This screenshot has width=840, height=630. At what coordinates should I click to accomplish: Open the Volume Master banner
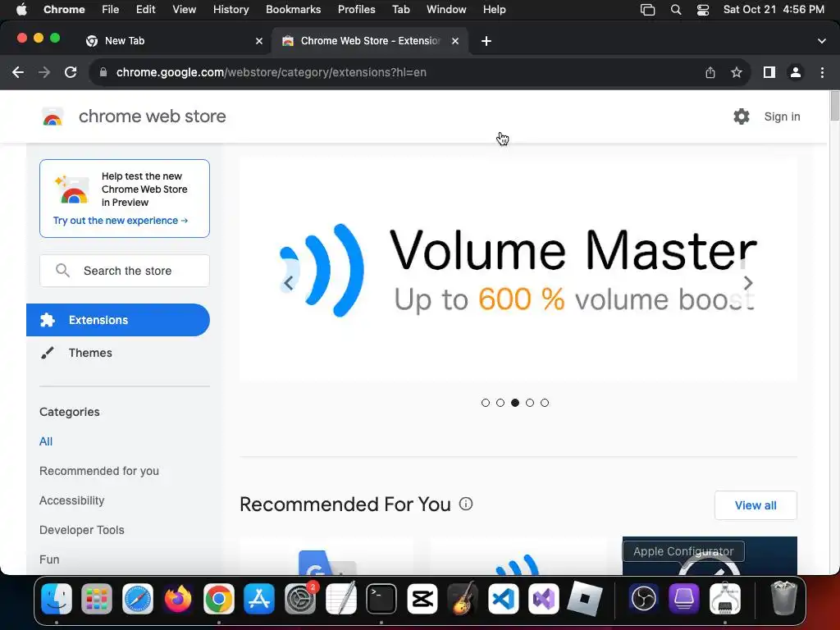(x=518, y=269)
